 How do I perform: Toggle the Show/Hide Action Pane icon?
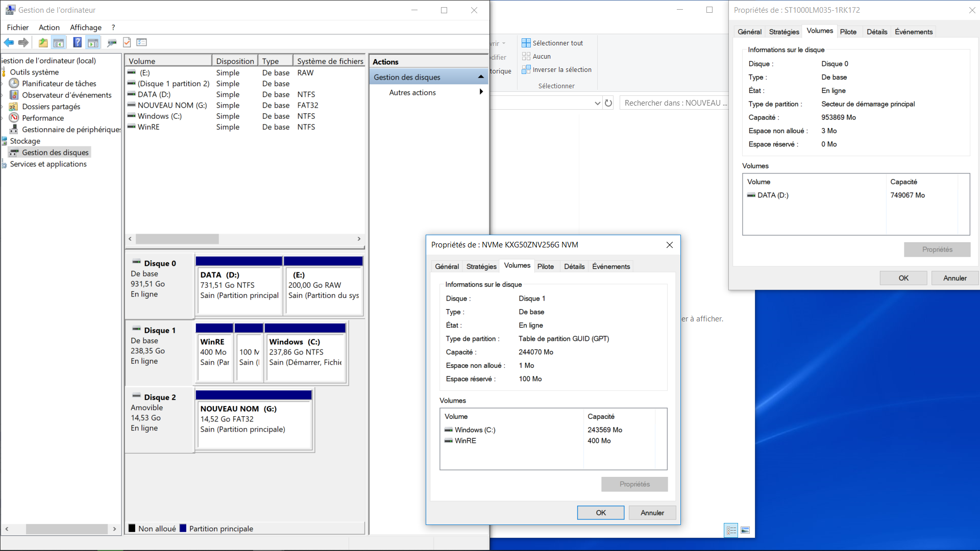pos(93,43)
